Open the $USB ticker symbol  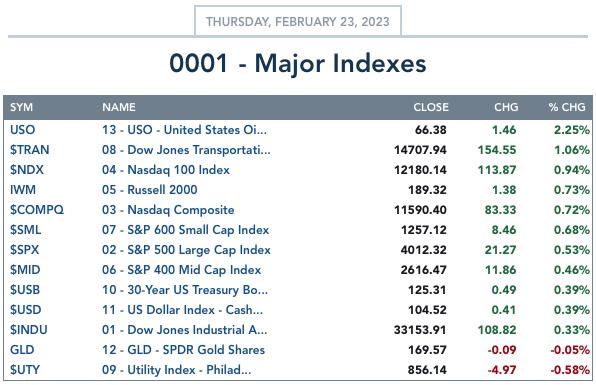coord(25,290)
